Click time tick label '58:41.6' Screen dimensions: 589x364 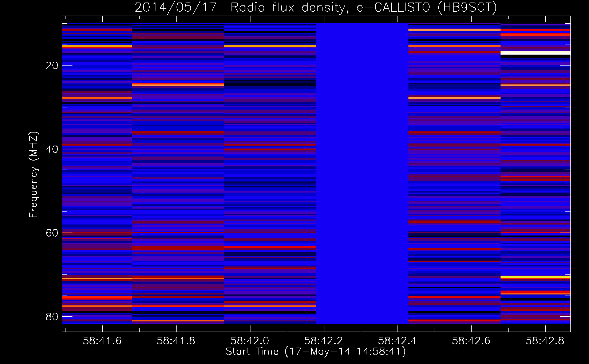coord(102,341)
